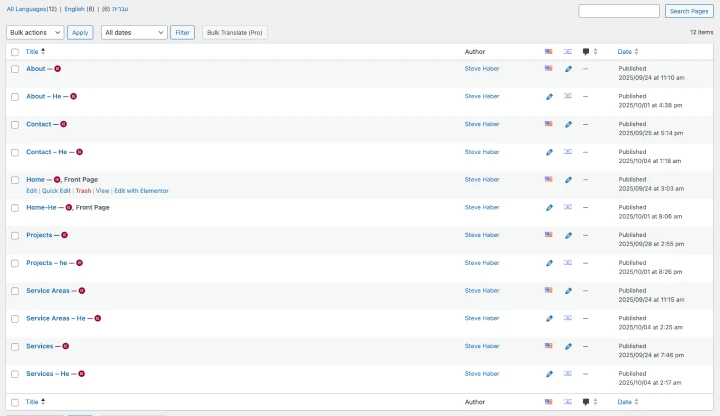The width and height of the screenshot is (720, 416).
Task: Click the English edit pencil in Service Areas – He row
Action: [x=549, y=318]
